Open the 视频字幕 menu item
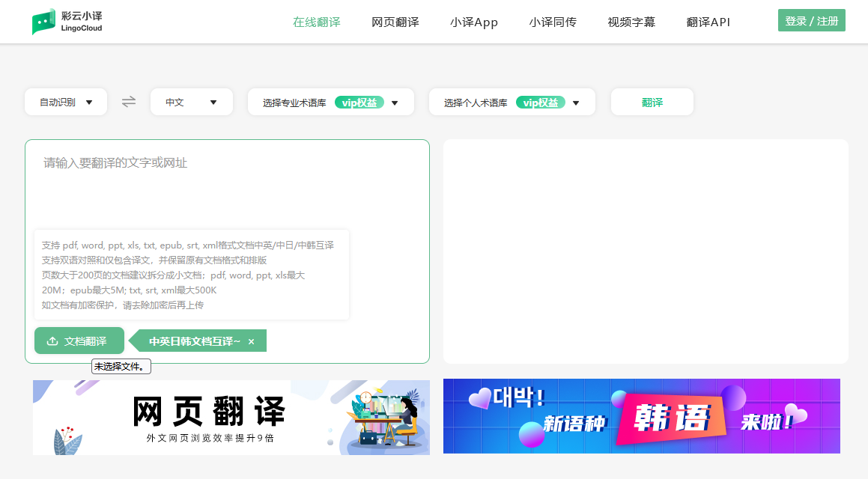Image resolution: width=868 pixels, height=479 pixels. point(631,22)
